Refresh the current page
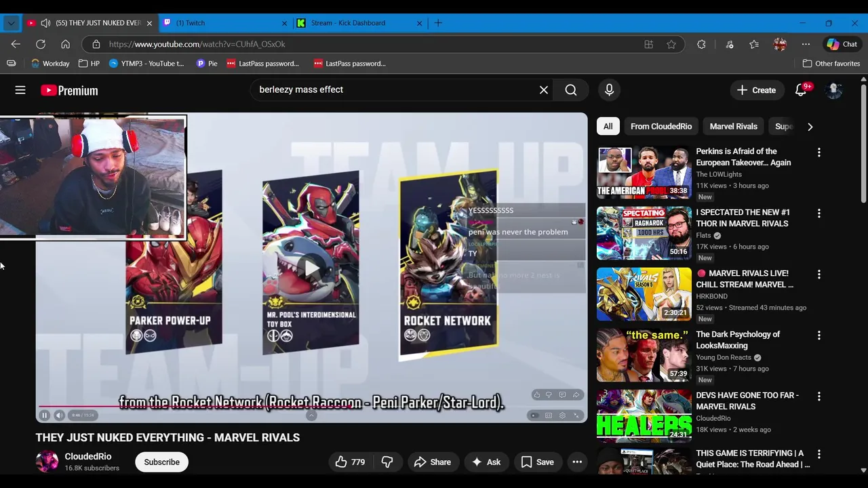Viewport: 868px width, 488px height. [x=41, y=44]
